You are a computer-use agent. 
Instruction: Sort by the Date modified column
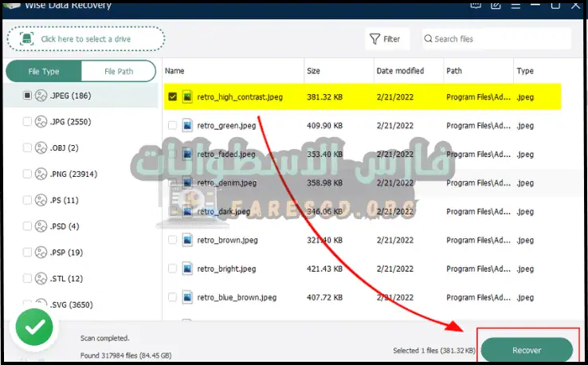[x=399, y=71]
